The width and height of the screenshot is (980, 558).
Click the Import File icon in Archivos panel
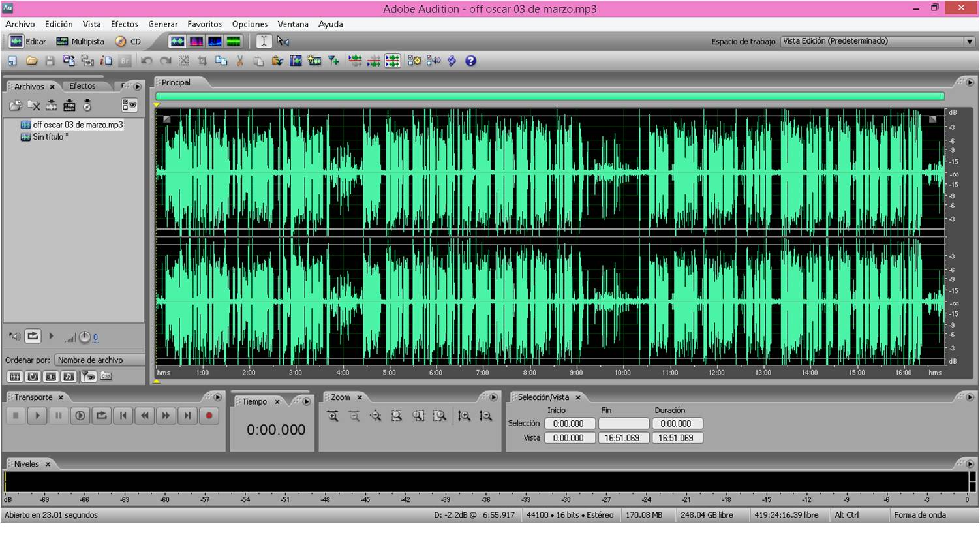coord(16,105)
